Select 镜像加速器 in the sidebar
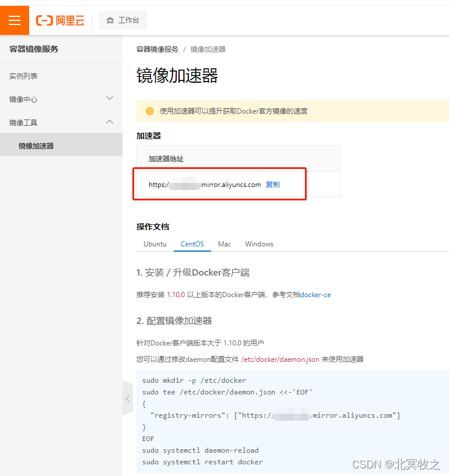 point(61,146)
